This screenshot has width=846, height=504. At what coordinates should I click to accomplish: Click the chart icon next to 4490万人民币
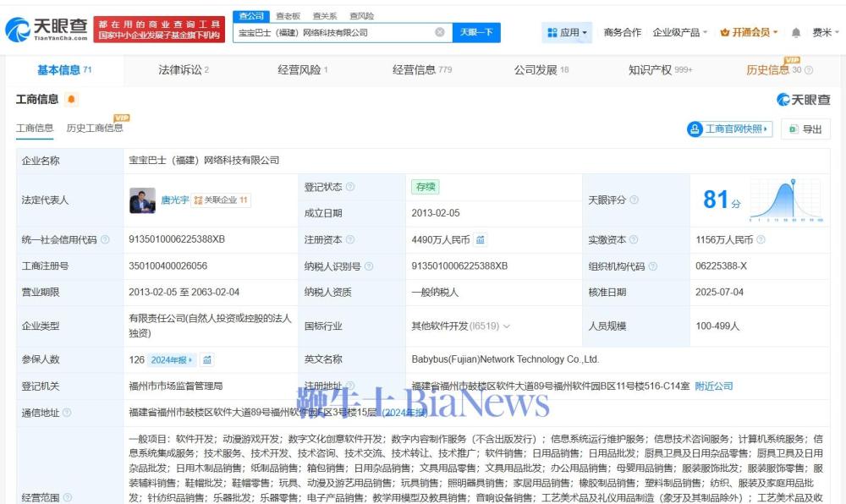tap(481, 240)
